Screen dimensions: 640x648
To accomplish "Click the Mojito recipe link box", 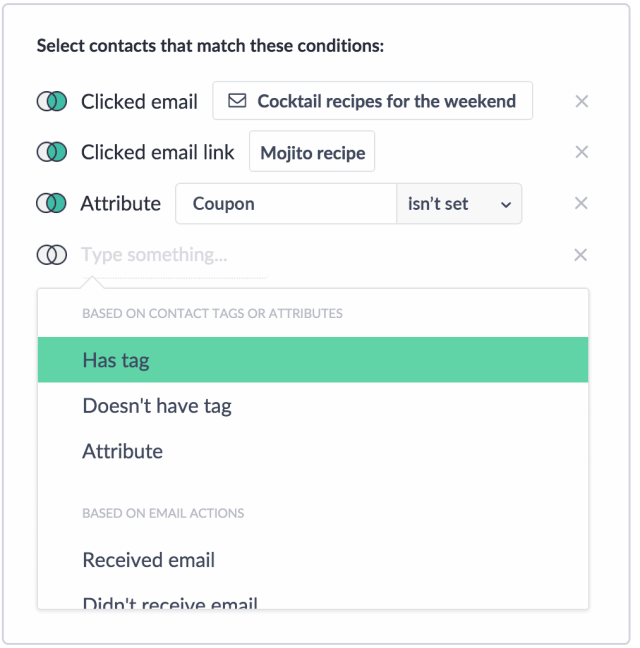I will [x=312, y=151].
